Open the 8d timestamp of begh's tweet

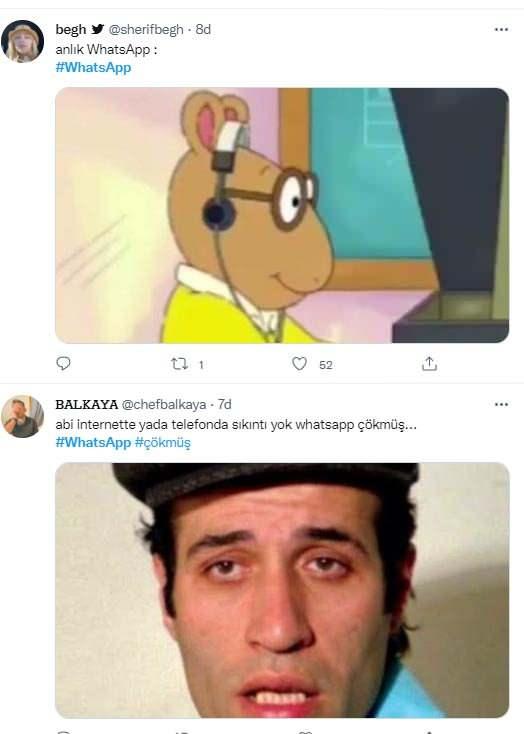[x=203, y=29]
